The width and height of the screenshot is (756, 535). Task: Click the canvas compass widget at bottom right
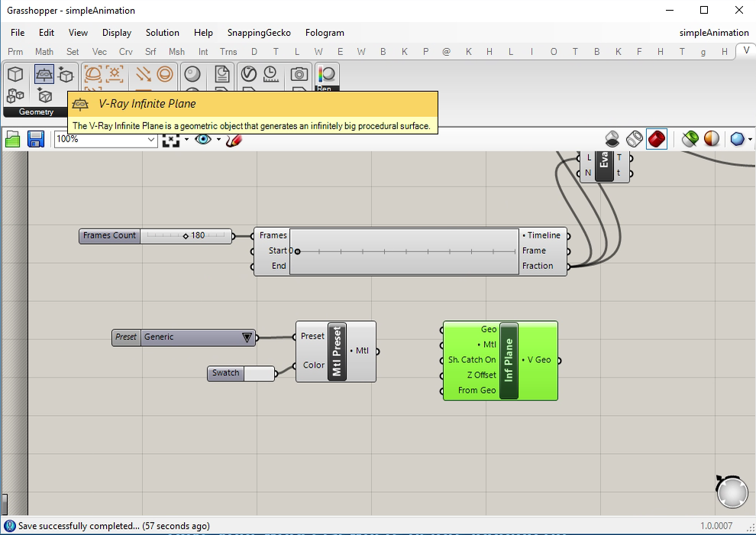point(732,491)
